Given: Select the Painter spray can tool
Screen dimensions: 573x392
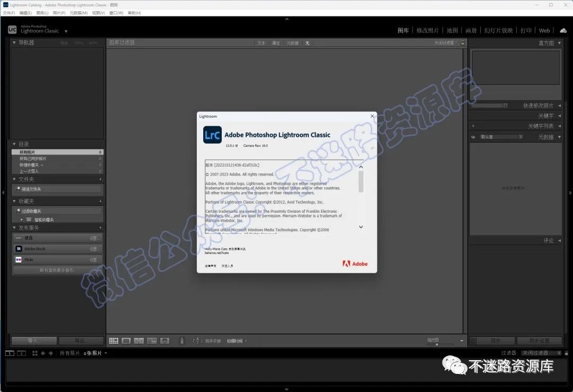Looking at the screenshot, I should 182,341.
